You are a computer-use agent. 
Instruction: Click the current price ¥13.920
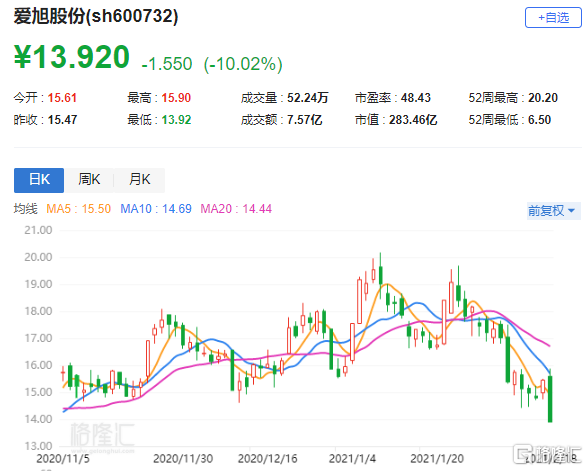[72, 57]
